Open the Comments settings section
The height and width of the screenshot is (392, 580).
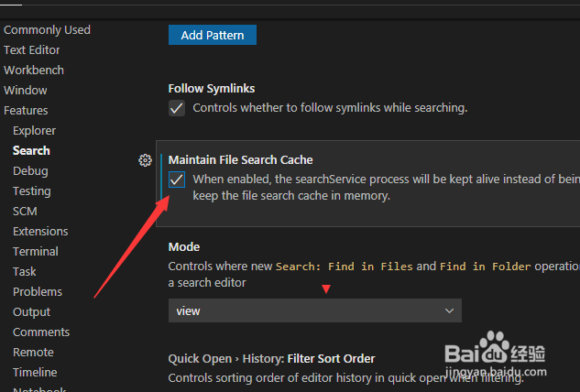(41, 332)
